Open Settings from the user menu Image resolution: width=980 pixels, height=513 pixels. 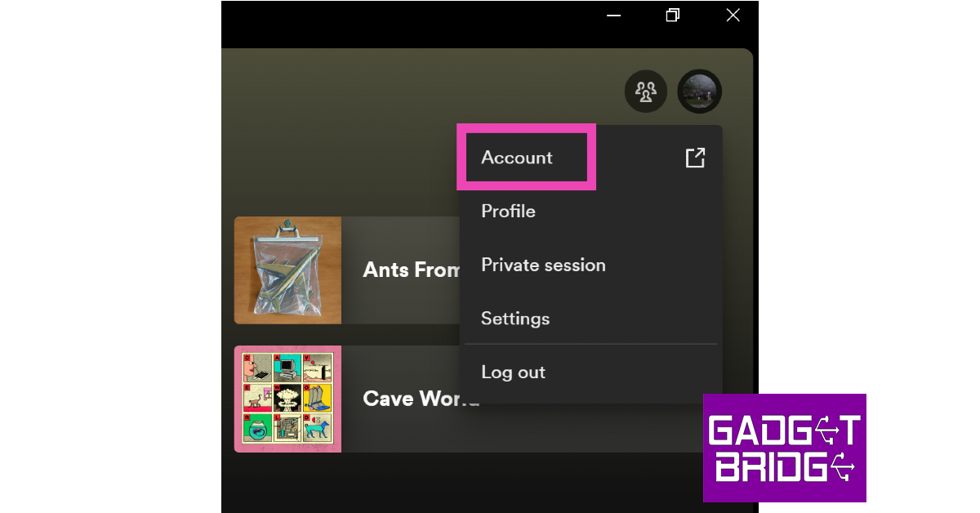515,319
